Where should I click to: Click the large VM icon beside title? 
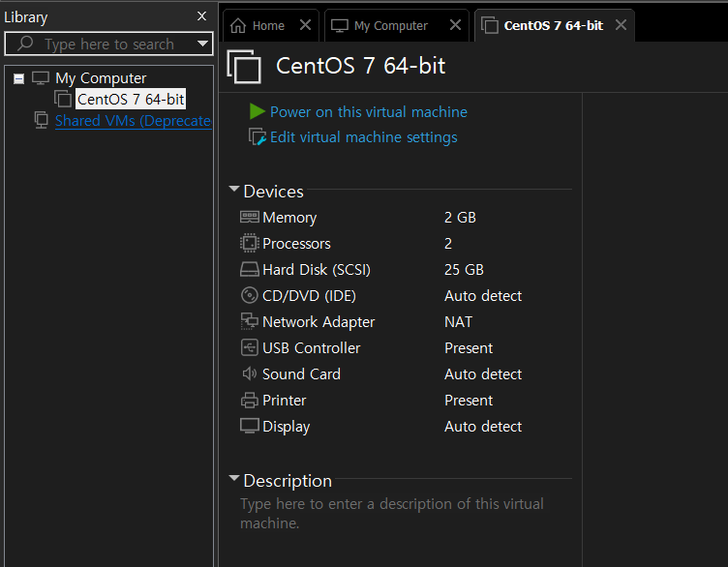click(244, 67)
